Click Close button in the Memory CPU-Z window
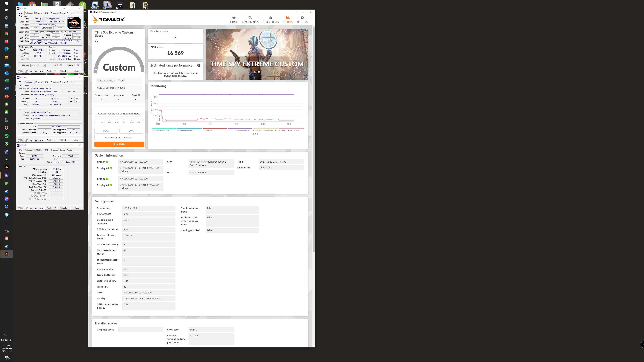Screen dimensions: 644x362 click(x=76, y=208)
